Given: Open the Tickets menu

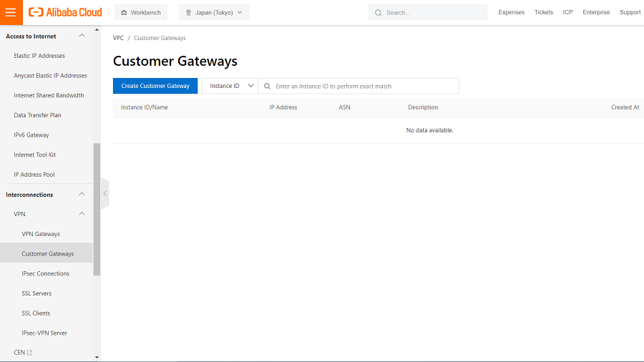Looking at the screenshot, I should point(543,12).
